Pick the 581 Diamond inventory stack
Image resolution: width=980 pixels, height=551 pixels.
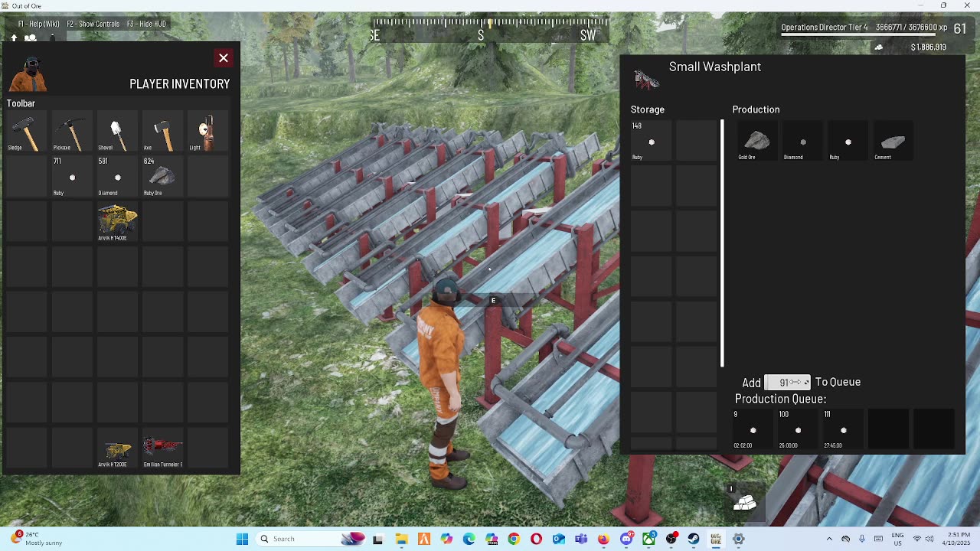point(117,178)
